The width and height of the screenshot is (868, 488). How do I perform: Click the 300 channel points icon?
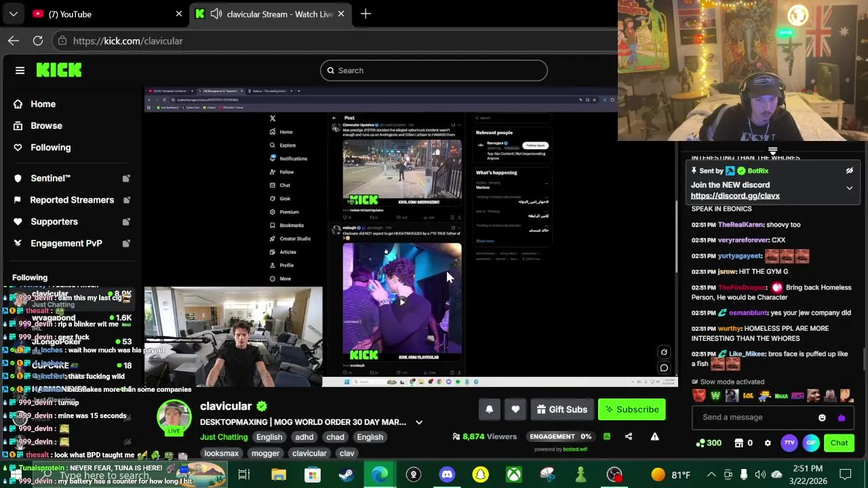(701, 443)
